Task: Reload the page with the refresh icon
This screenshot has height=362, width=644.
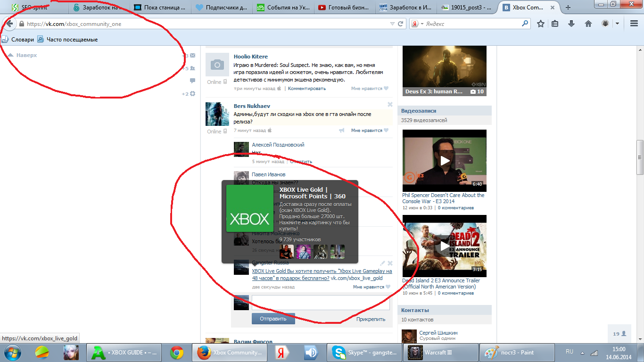Action: click(x=401, y=24)
